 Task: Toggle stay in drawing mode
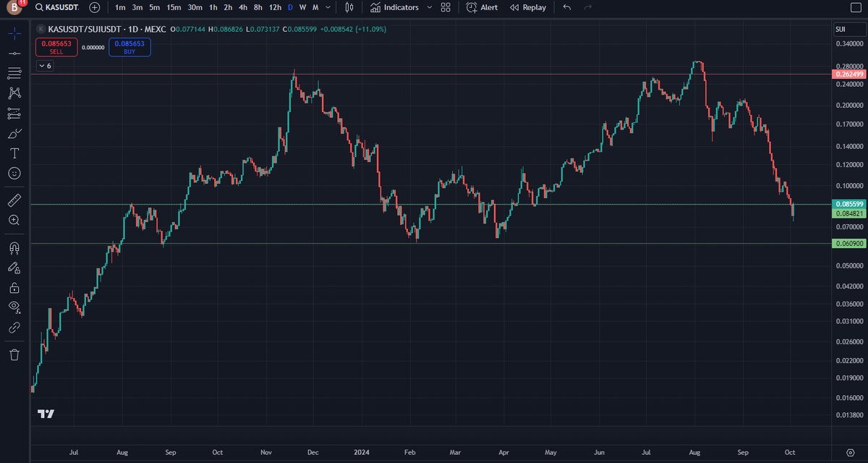14,268
